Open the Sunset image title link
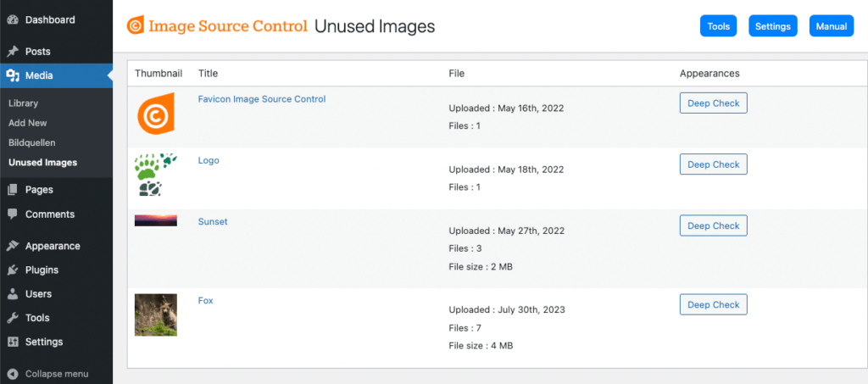This screenshot has height=384, width=868. tap(213, 221)
